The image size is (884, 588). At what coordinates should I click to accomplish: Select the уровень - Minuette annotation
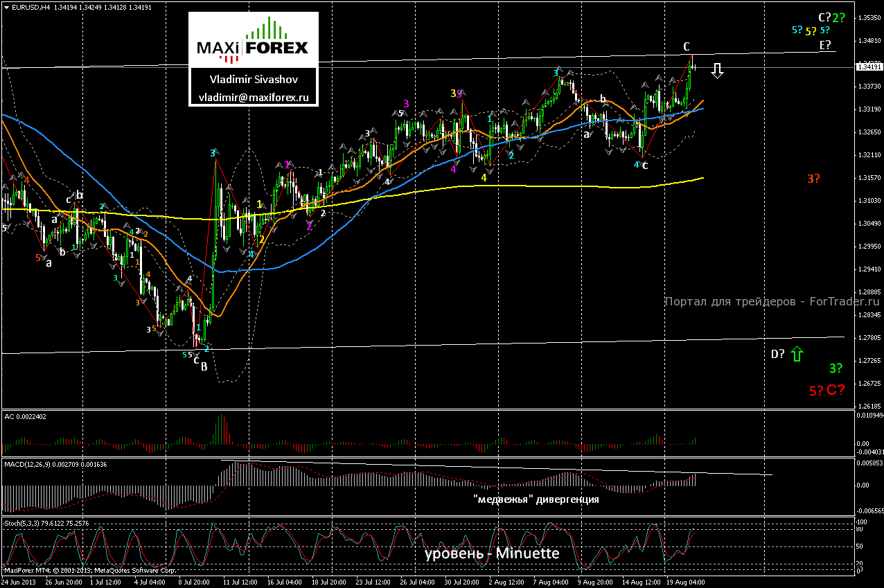click(x=492, y=553)
